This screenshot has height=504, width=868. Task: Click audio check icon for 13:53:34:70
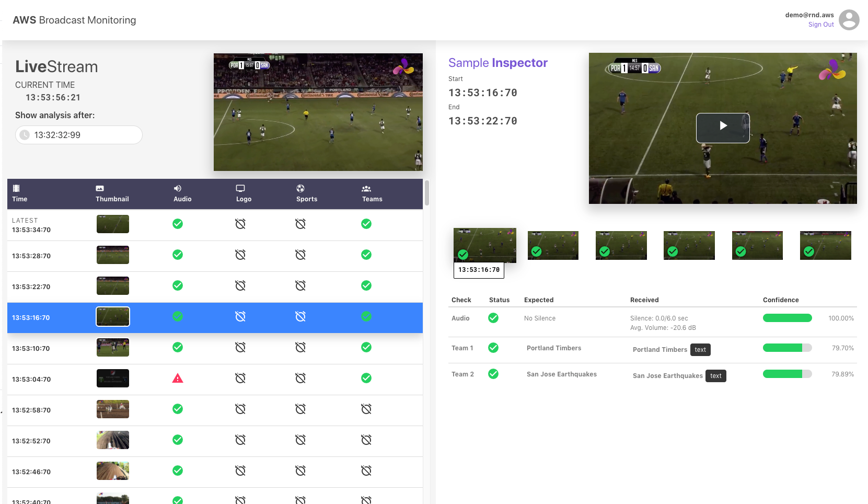point(178,224)
